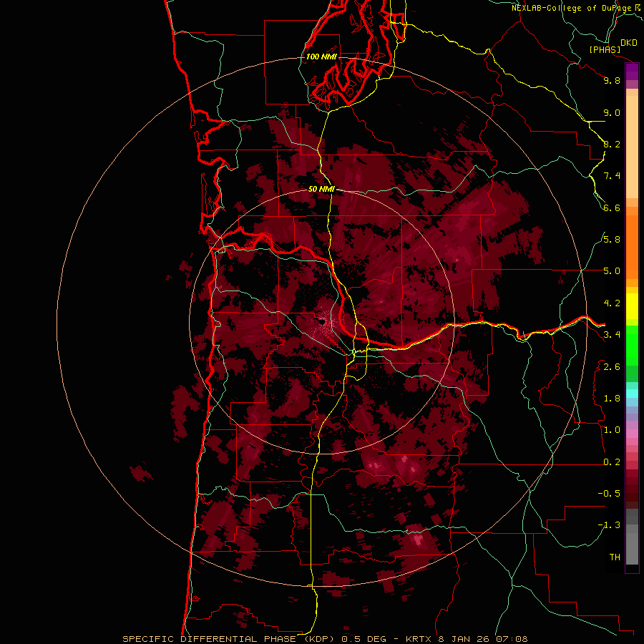
Task: Click the 5.0 scale value
Action: (x=612, y=271)
